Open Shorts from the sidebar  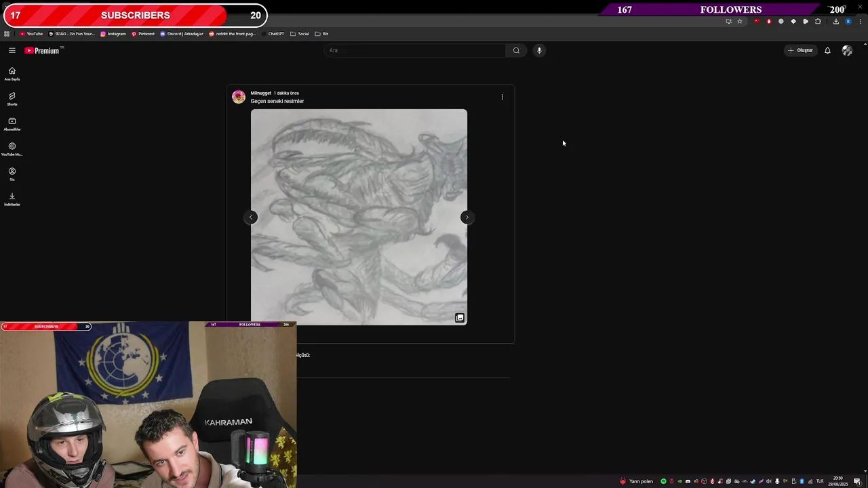tap(12, 99)
